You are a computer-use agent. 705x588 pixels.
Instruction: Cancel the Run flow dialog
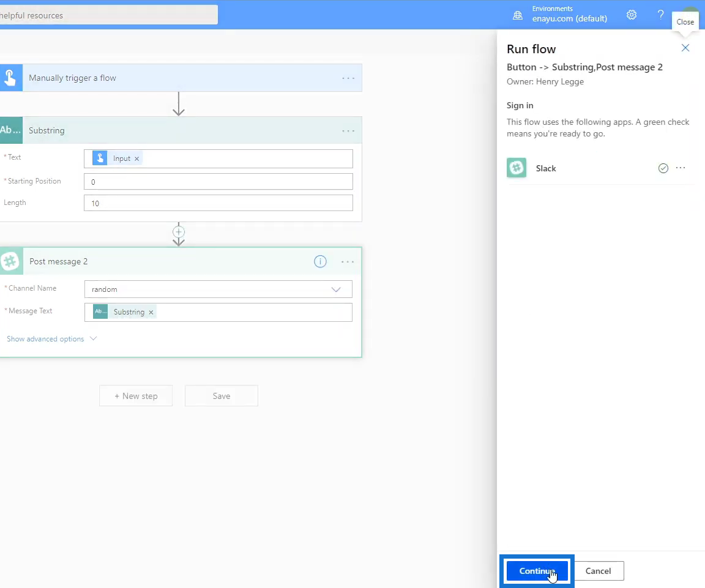pos(598,571)
